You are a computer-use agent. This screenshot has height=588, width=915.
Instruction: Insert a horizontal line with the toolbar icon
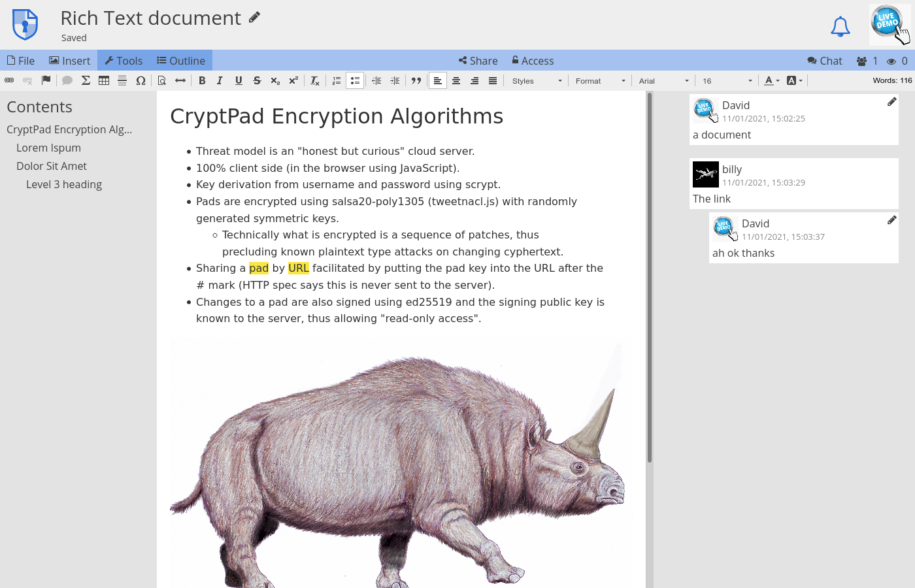click(122, 80)
